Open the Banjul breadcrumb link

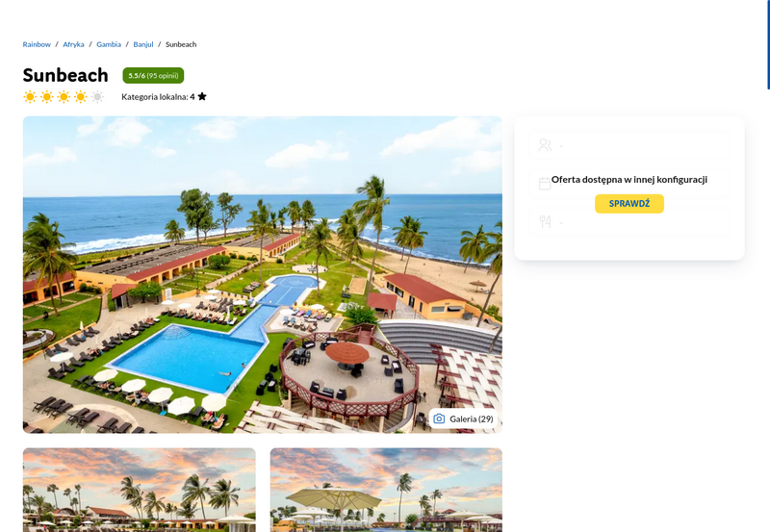tap(142, 44)
